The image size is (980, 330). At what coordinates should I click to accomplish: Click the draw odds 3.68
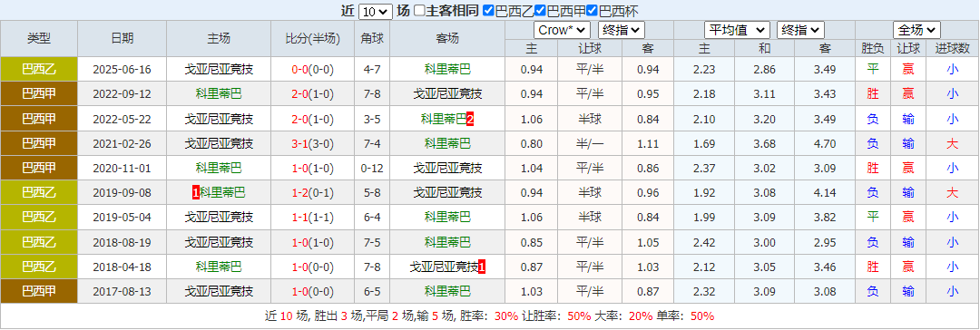764,144
